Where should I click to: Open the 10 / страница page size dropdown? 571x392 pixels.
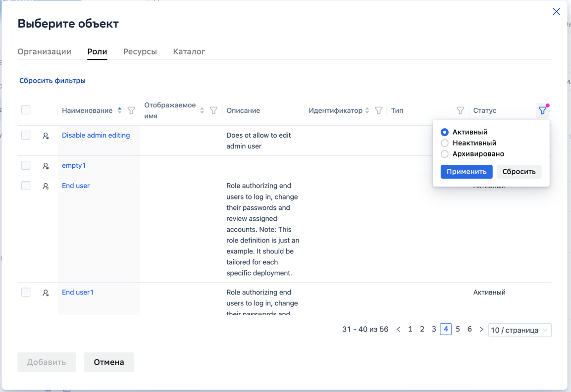click(x=519, y=330)
